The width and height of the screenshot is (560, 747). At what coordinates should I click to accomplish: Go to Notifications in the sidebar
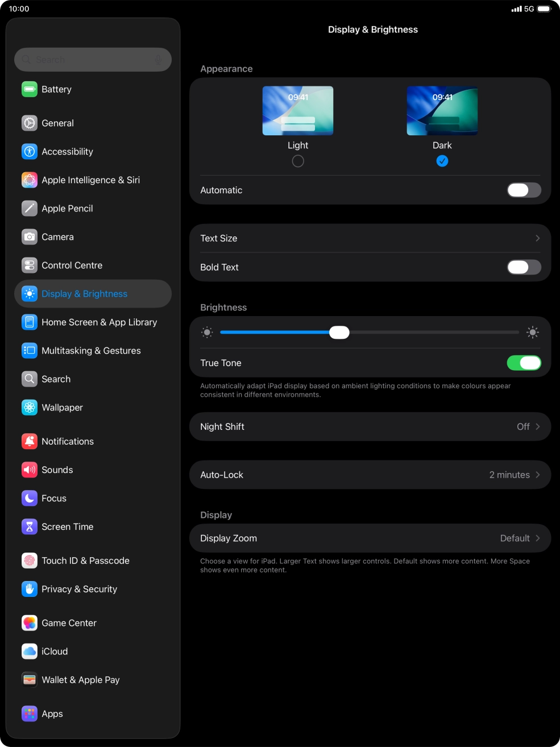[x=68, y=442]
